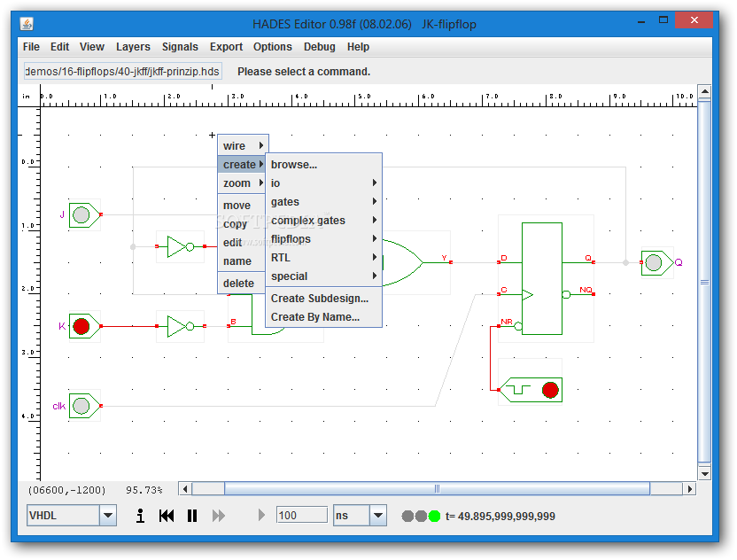Screen dimensions: 737x560
Task: Click the design file path field
Action: [122, 72]
